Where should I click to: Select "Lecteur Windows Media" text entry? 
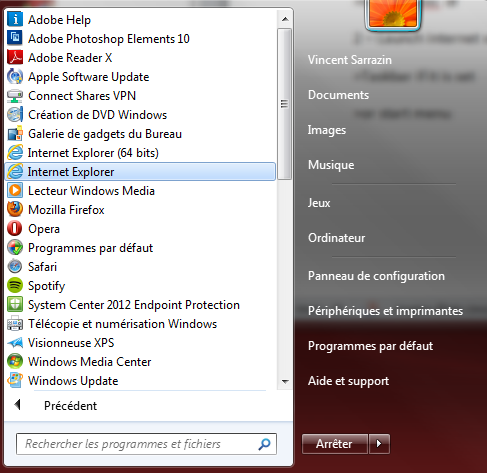point(91,191)
